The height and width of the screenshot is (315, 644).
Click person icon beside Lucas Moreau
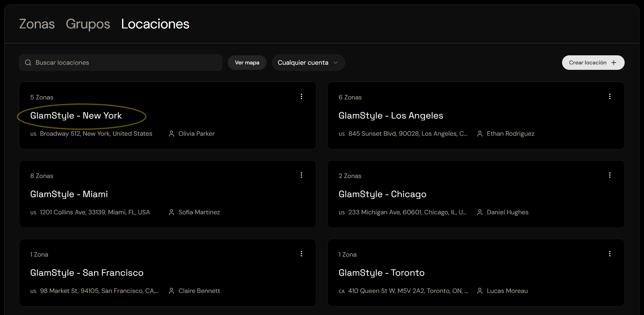tap(480, 291)
